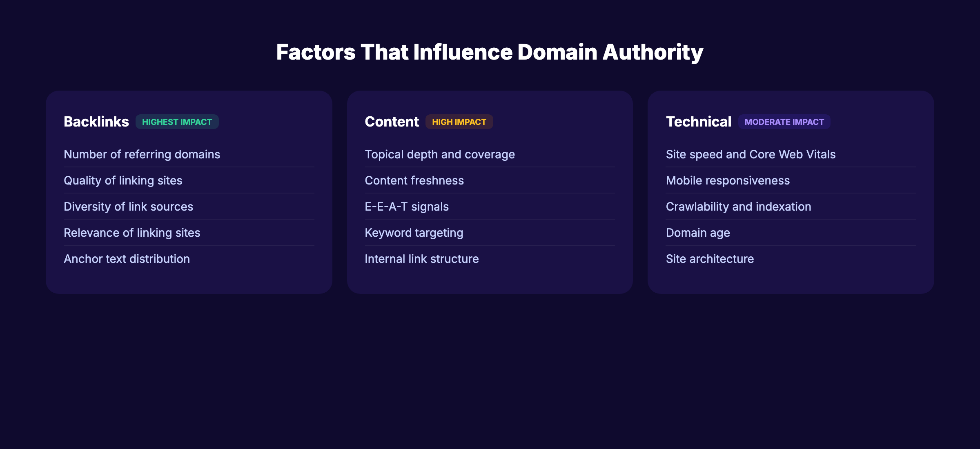Click 'Site architecture' under Technical

pos(710,258)
